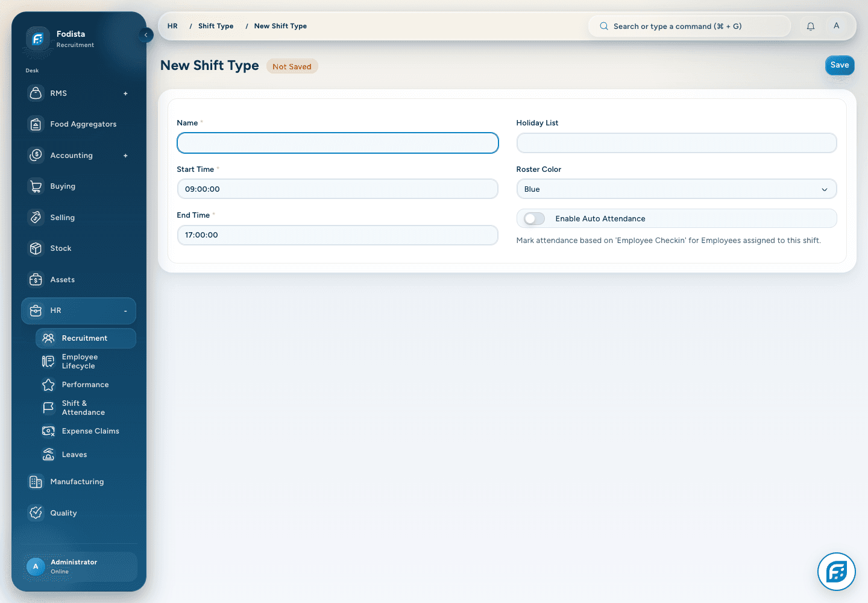
Task: Open the Buying cart icon
Action: (36, 186)
